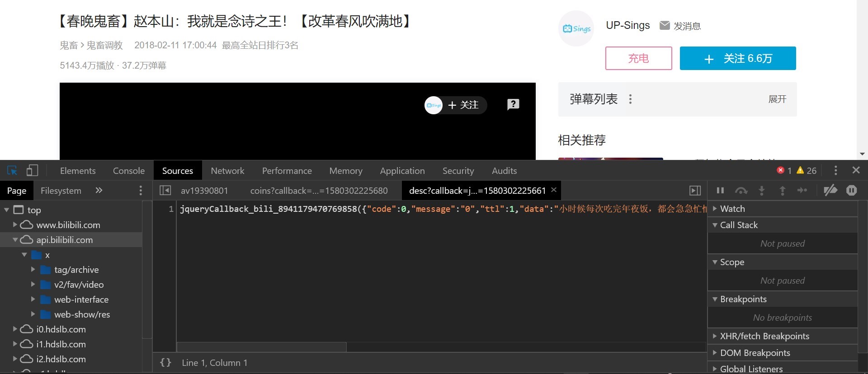This screenshot has height=374, width=868.
Task: Click the 充电 button
Action: pyautogui.click(x=639, y=58)
